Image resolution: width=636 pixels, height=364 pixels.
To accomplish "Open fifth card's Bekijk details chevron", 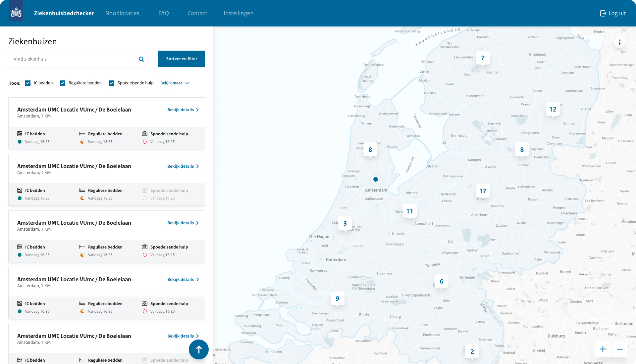I will 197,336.
